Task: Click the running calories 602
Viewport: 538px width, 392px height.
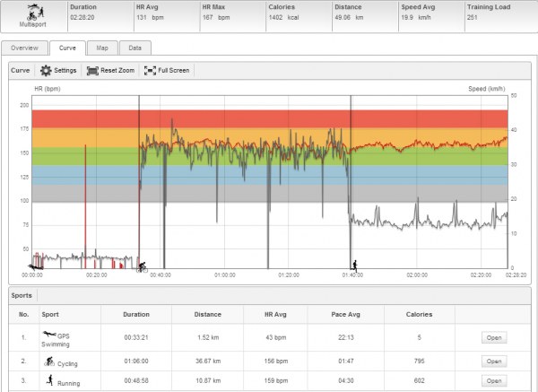Action: [420, 380]
